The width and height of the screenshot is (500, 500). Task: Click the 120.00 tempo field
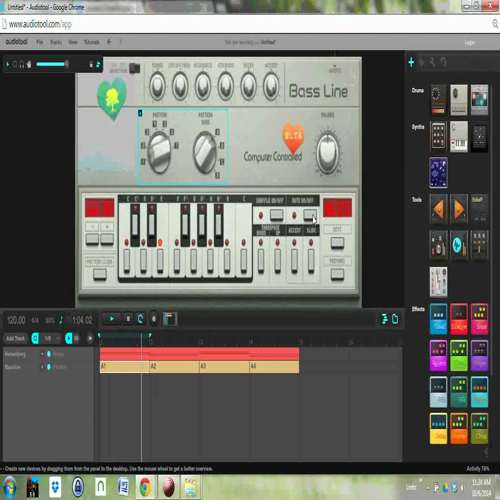16,320
